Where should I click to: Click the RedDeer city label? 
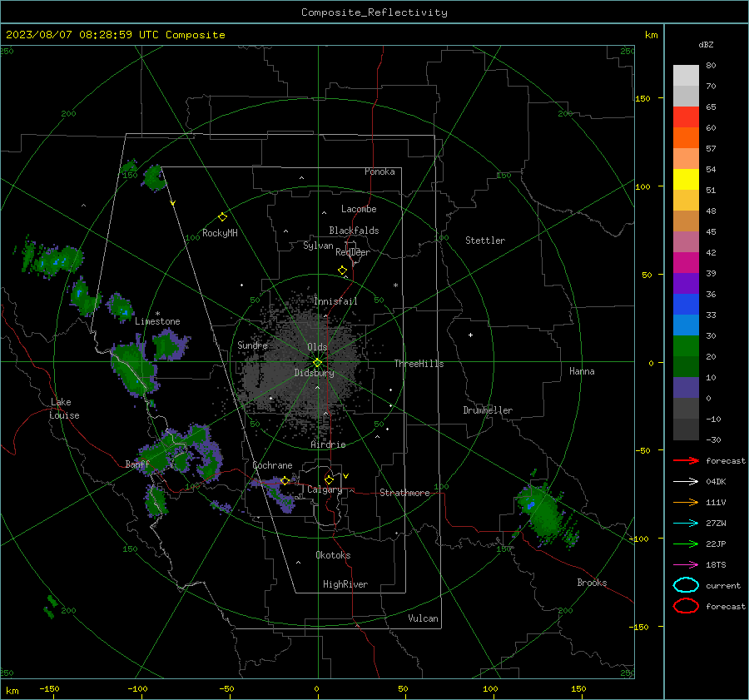pos(353,252)
